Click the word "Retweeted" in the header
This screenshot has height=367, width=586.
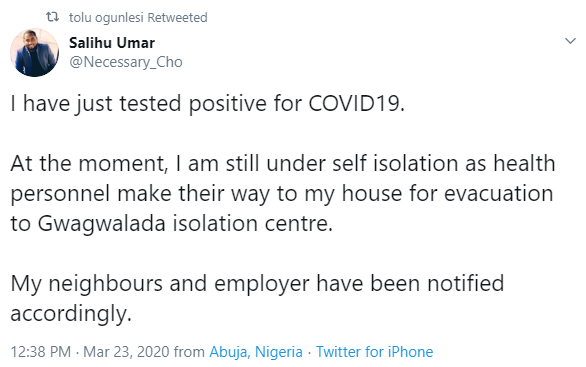[177, 18]
